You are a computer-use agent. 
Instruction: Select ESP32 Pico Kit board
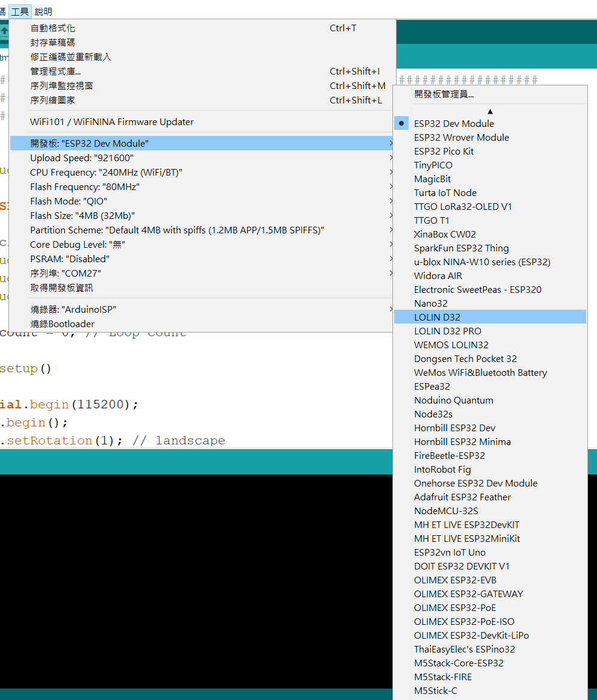490,152
